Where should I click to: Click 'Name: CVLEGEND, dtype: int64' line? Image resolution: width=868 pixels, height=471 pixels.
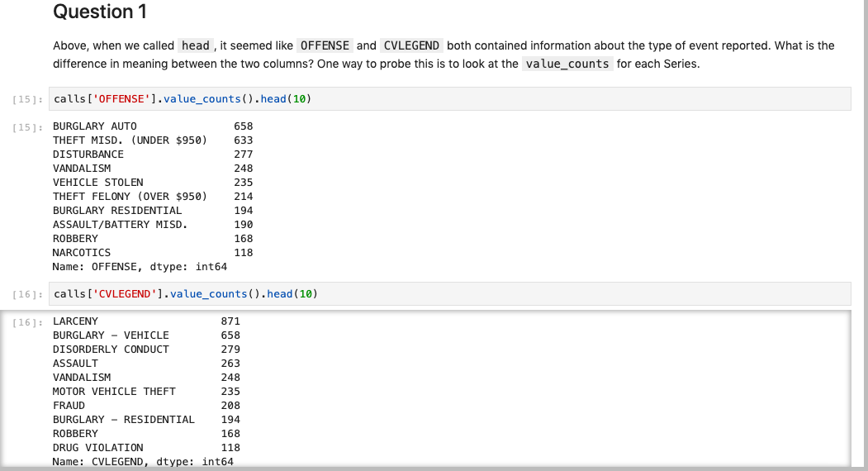pos(143,462)
